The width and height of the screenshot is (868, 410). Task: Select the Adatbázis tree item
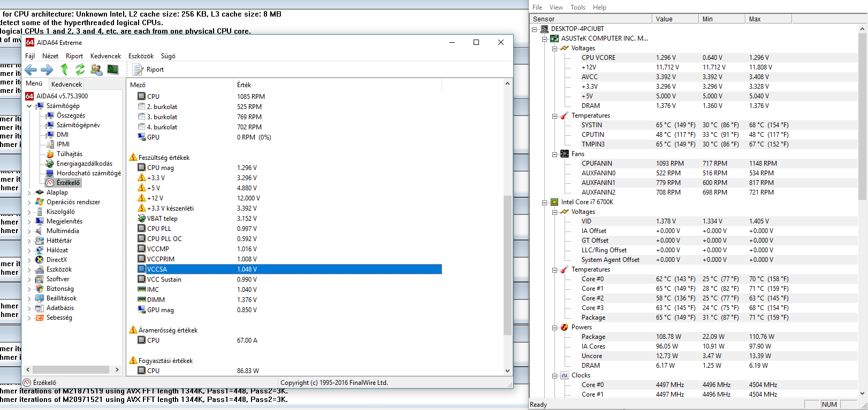(x=60, y=308)
